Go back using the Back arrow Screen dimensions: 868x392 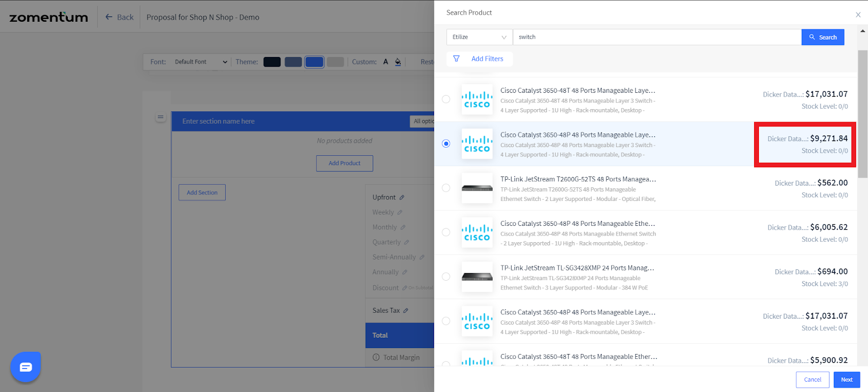click(119, 17)
